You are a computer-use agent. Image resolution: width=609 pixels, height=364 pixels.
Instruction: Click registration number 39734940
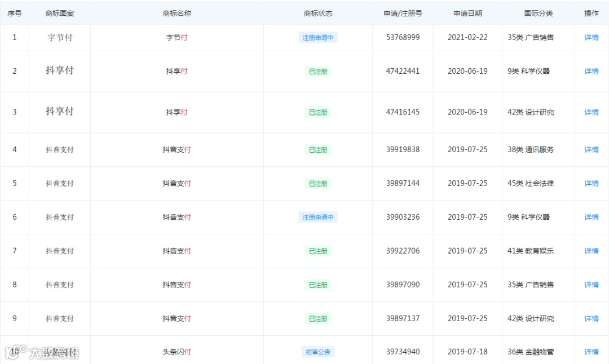(x=403, y=352)
